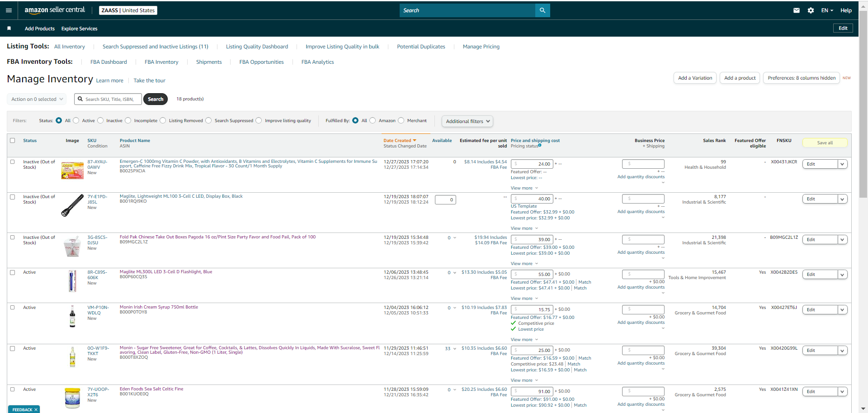The height and width of the screenshot is (413, 868).
Task: Choose the Listing Removed radio filter
Action: pos(163,120)
